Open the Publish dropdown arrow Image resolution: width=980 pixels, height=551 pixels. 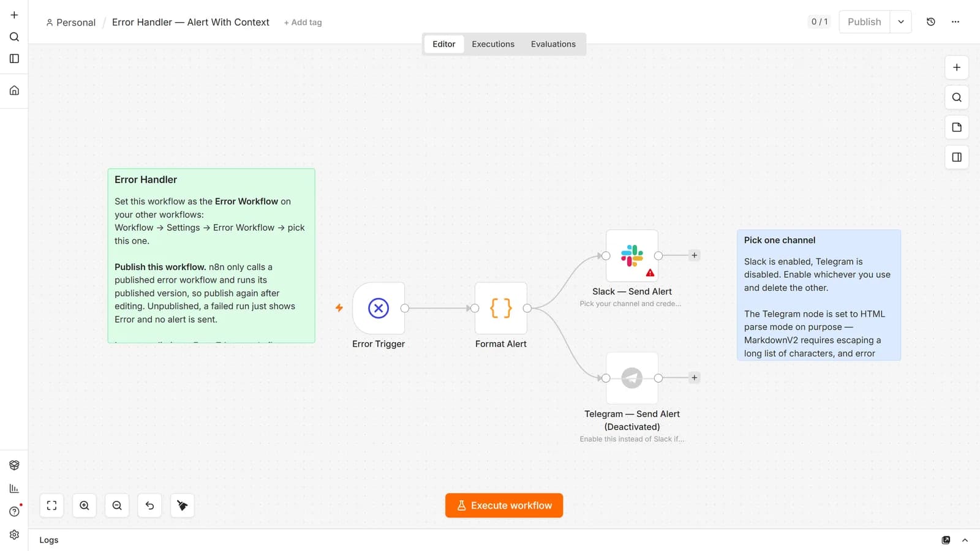click(901, 22)
